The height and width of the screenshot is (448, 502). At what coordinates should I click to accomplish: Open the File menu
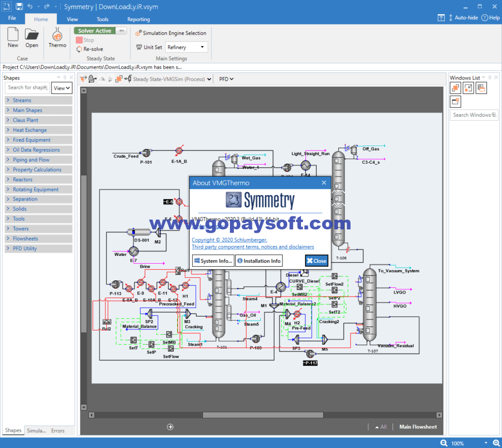[12, 18]
